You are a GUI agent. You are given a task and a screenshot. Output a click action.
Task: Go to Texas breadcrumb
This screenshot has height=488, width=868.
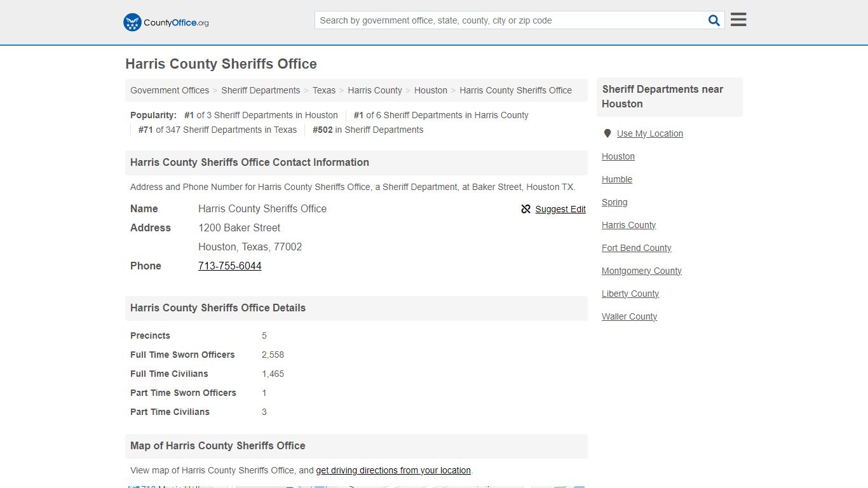coord(323,90)
